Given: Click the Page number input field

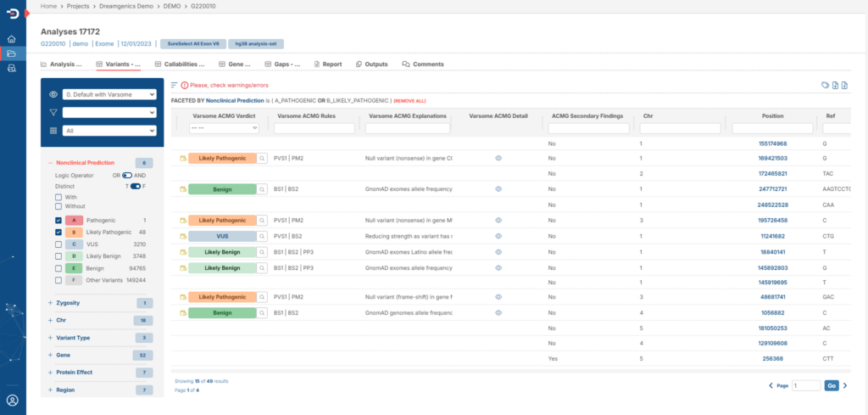Looking at the screenshot, I should point(806,385).
